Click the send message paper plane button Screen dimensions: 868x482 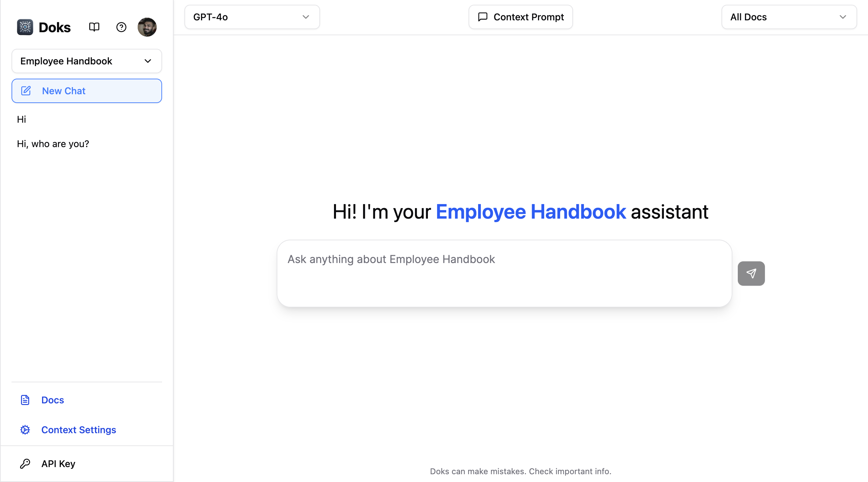click(751, 274)
